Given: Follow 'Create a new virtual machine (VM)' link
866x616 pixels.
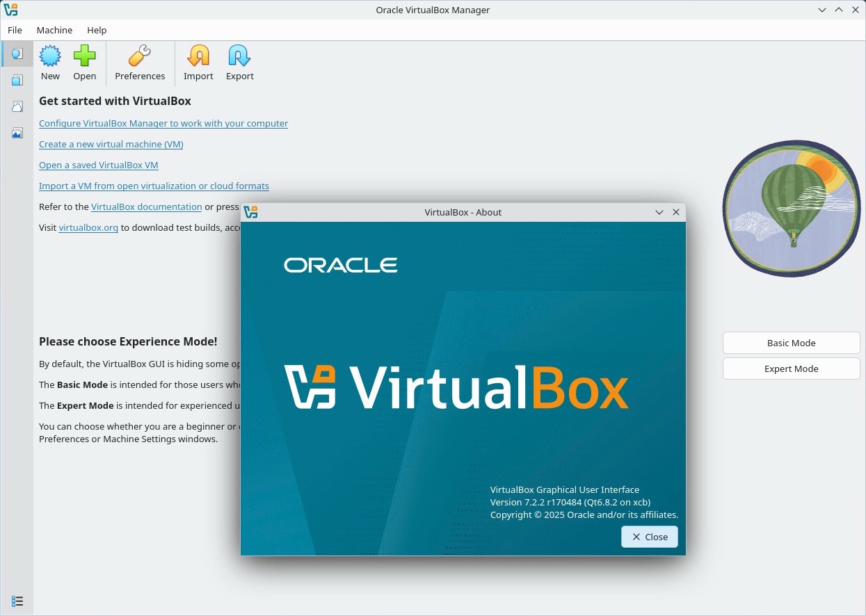Looking at the screenshot, I should (111, 144).
